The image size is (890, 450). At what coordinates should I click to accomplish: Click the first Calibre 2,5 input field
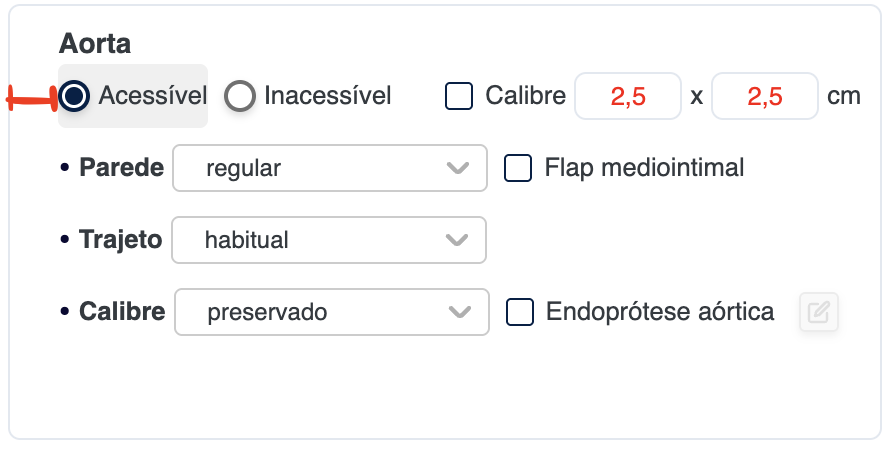628,97
